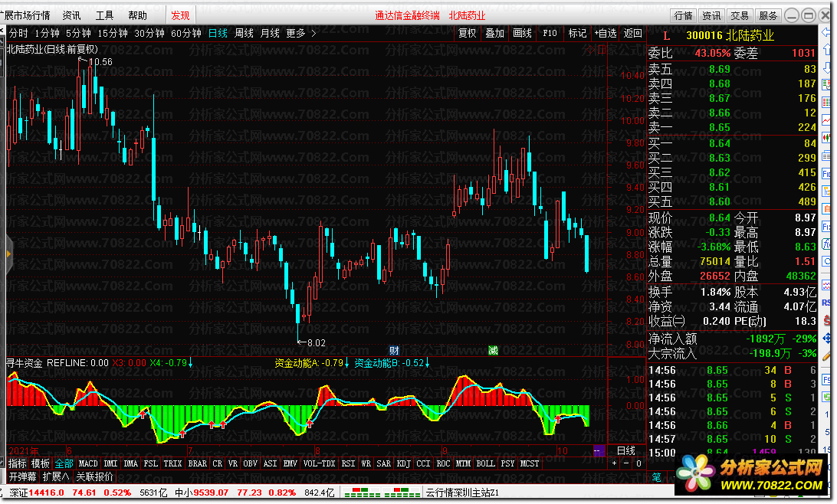Open the 帮助 menu
Image resolution: width=837 pixels, height=504 pixels.
pyautogui.click(x=138, y=15)
